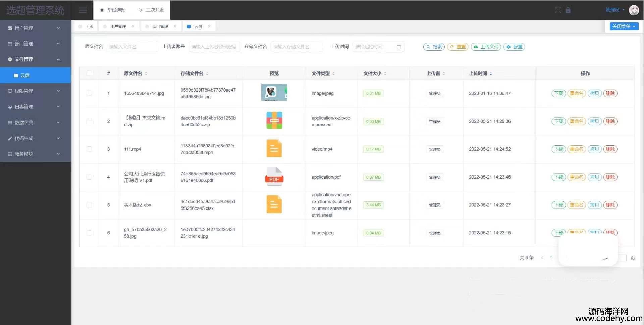Expand the 用户管理 sidebar menu
This screenshot has height=325, width=644.
tap(35, 28)
